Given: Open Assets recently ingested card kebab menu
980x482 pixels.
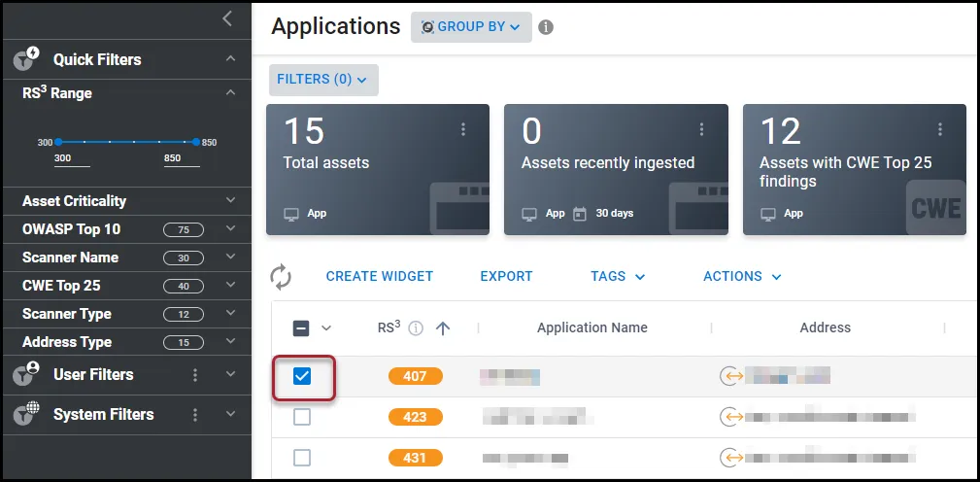Looking at the screenshot, I should [x=701, y=129].
